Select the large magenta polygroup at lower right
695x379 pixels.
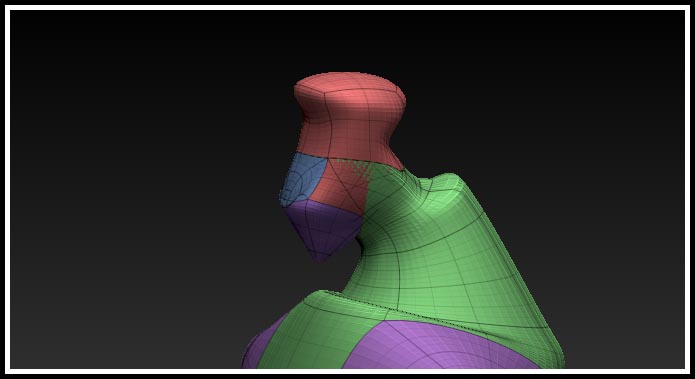tap(439, 347)
